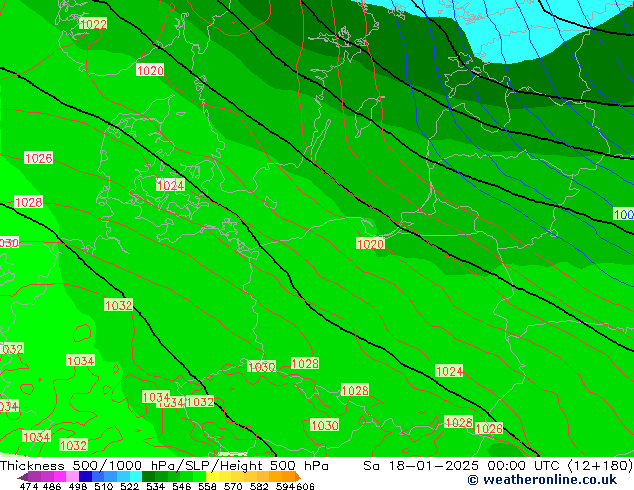Click the 534 legend value

click(155, 486)
